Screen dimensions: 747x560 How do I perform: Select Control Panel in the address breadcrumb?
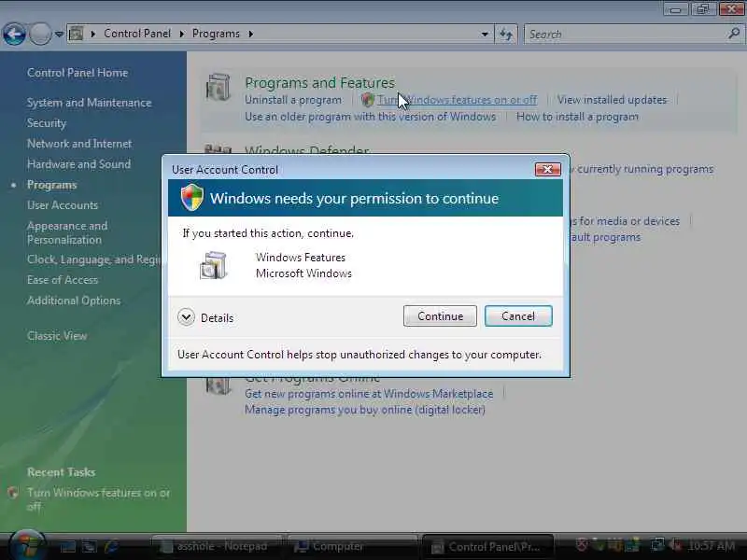[137, 34]
